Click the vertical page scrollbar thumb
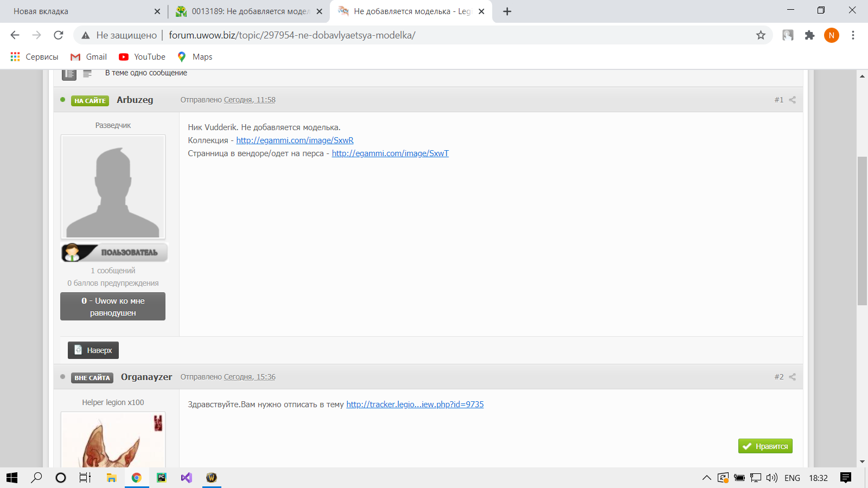868x488 pixels. tap(862, 230)
